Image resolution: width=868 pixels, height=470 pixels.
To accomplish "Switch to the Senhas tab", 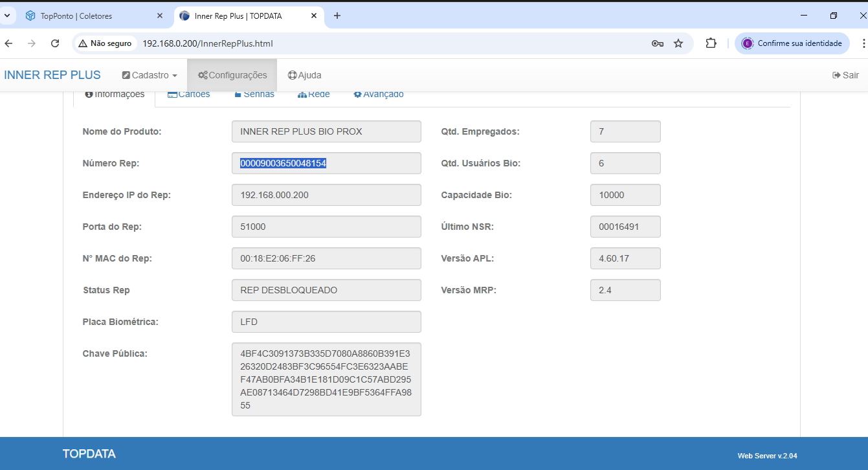I will [254, 95].
